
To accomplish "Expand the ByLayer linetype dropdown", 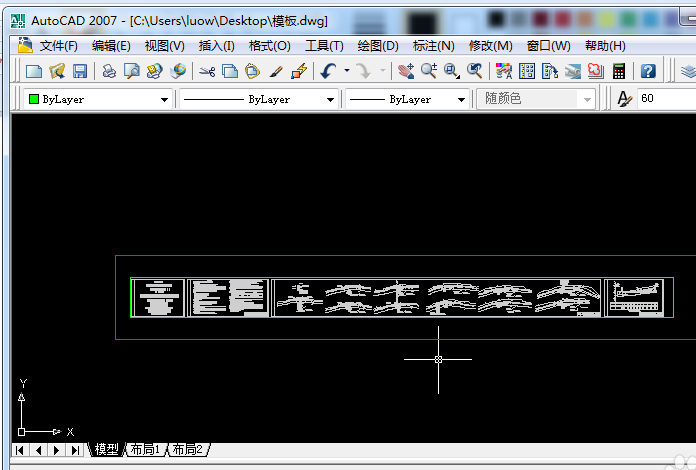I will tap(330, 99).
